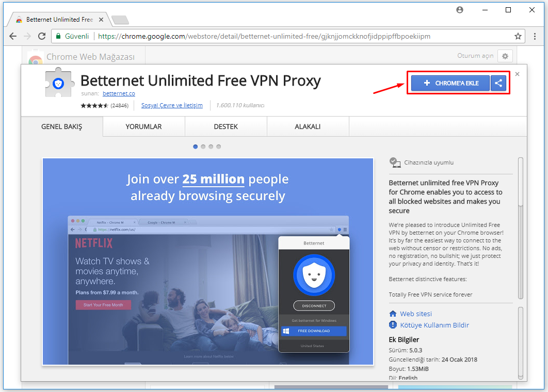The image size is (548, 392).
Task: Bookmark this page with the star icon
Action: [x=518, y=36]
